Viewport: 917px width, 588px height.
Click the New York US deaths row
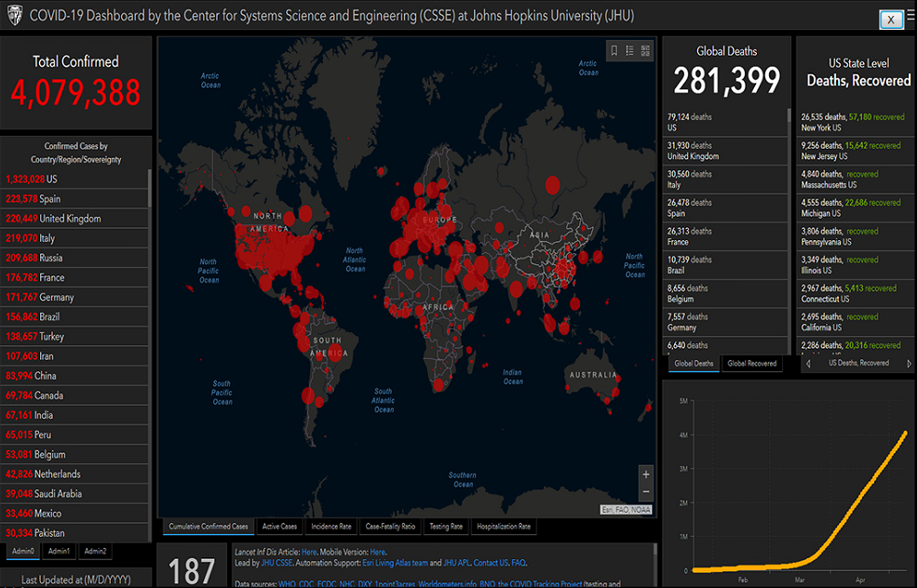856,122
